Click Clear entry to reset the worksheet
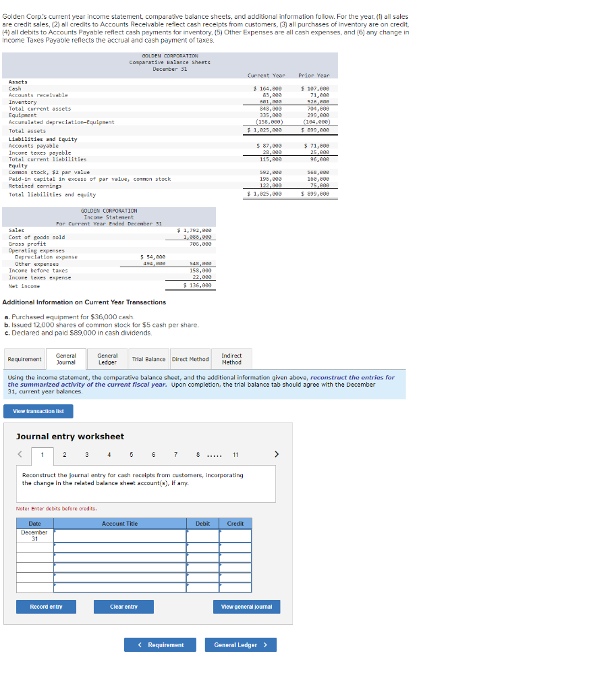Screen dimensions: 616x691 point(123,607)
